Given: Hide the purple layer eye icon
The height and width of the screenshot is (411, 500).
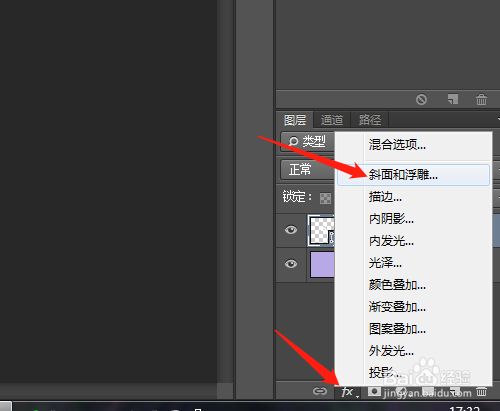Looking at the screenshot, I should pos(291,264).
